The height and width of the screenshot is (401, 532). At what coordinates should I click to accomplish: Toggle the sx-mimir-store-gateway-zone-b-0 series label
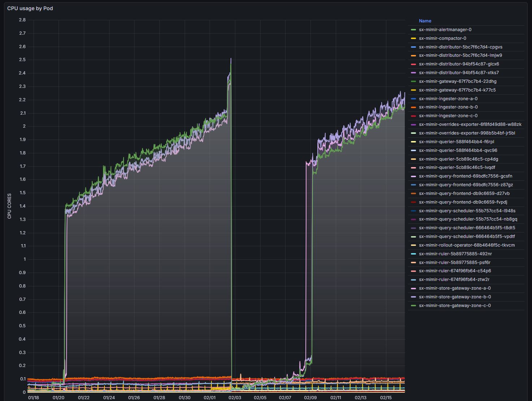455,297
